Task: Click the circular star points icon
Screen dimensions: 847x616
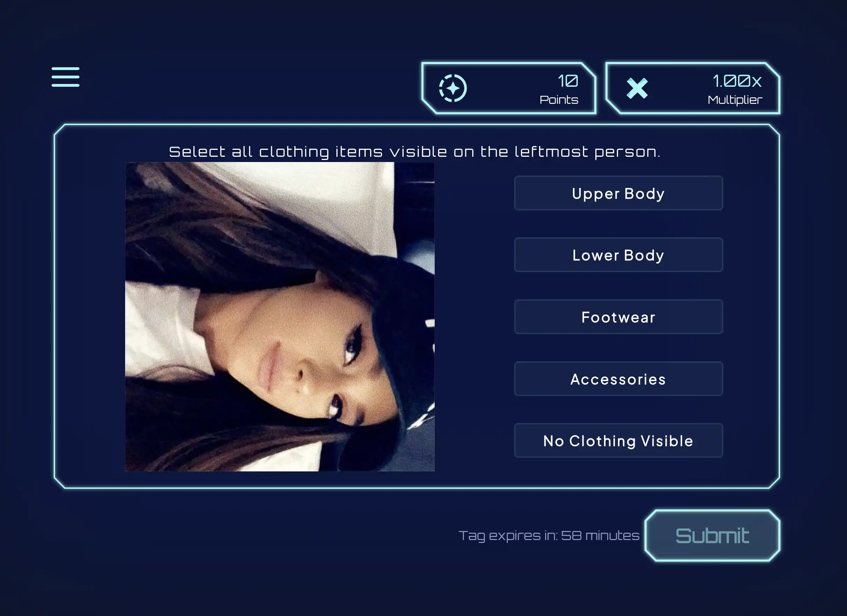Action: (453, 88)
